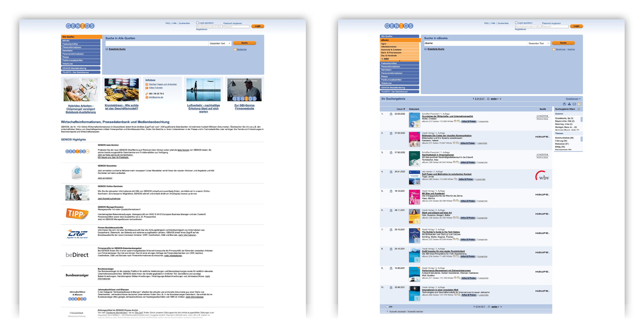Image resolution: width=644 pixels, height=322 pixels.
Task: Open Kryptobörsen article thumbnail
Action: click(121, 90)
